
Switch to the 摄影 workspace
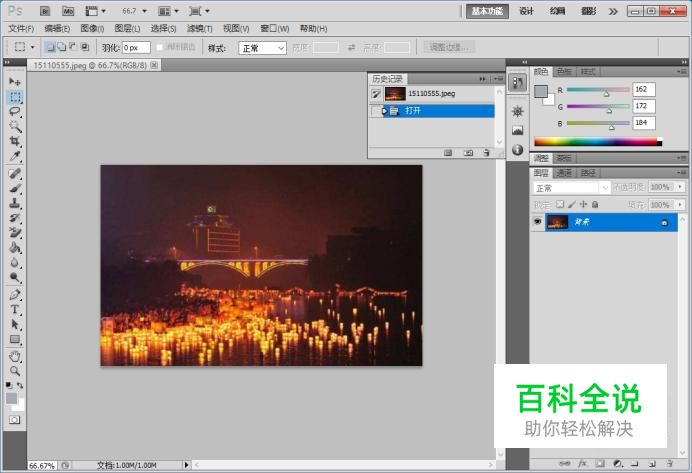588,11
